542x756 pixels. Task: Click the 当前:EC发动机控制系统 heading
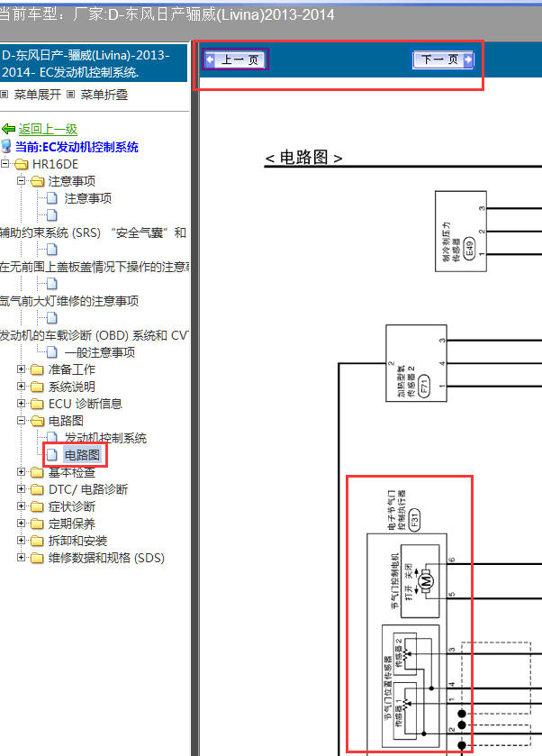pos(77,147)
